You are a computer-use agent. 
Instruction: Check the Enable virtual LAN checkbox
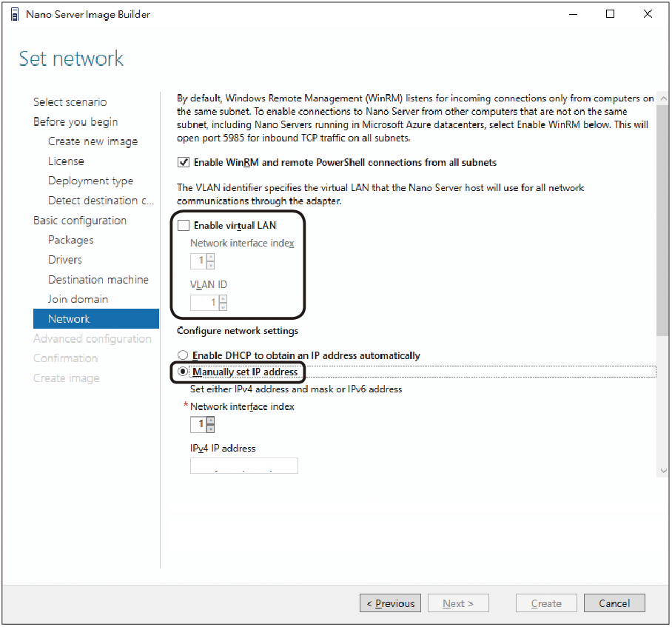tap(184, 226)
